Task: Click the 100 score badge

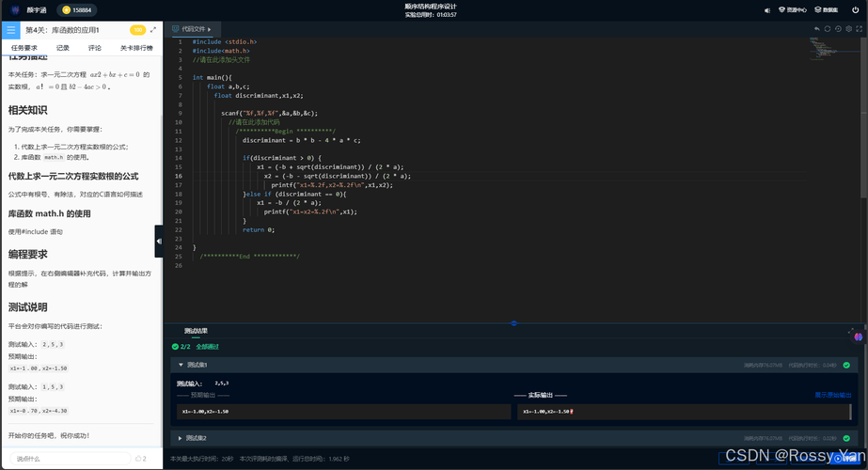Action: point(137,30)
